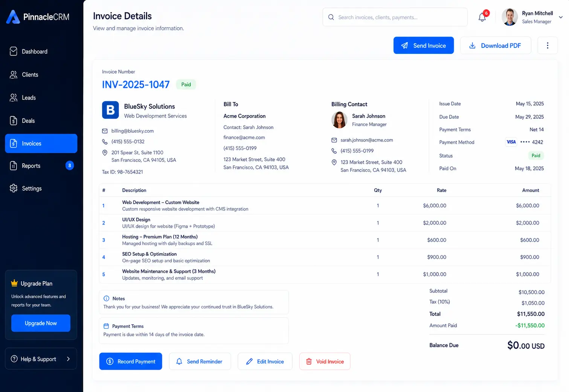Expand the Ryan Mitchell account dropdown
The image size is (569, 392).
(561, 17)
